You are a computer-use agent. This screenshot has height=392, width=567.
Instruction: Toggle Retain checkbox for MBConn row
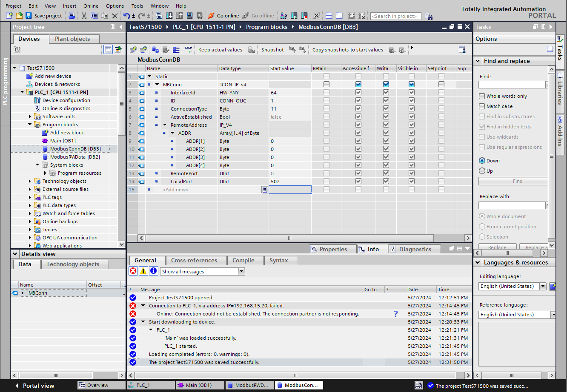tap(326, 85)
